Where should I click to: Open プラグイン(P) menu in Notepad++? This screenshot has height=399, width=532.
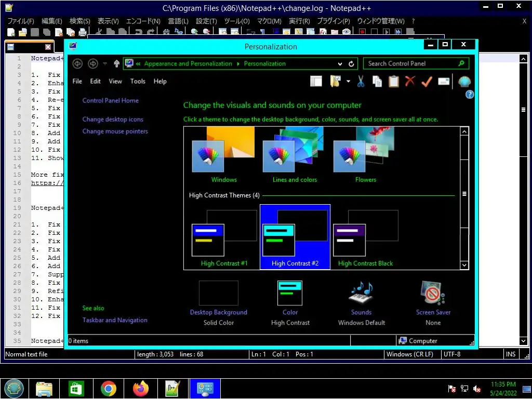[x=334, y=21]
